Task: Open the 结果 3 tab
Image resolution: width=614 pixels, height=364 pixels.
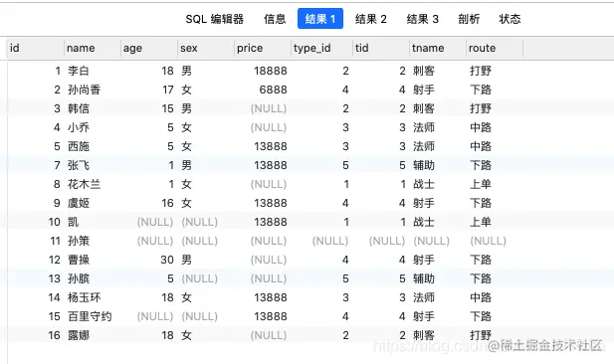Action: [x=422, y=19]
